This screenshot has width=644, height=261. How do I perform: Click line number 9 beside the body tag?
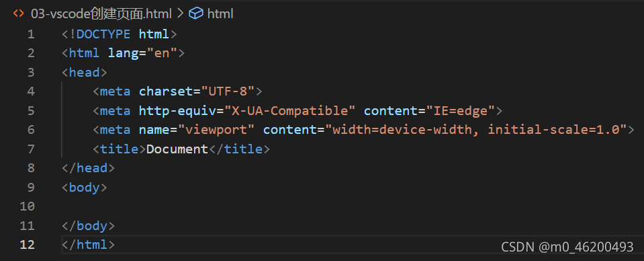pos(31,187)
